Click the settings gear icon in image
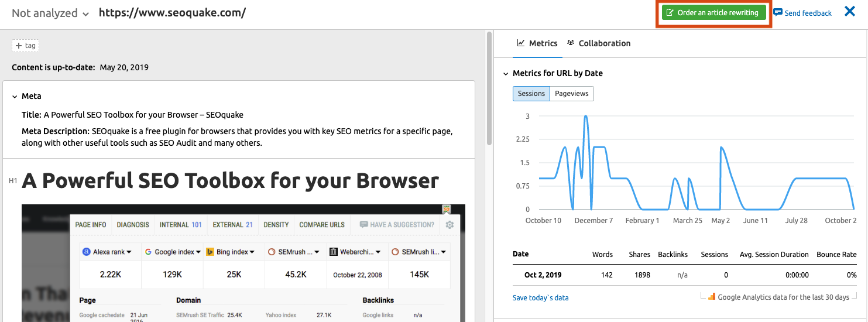The width and height of the screenshot is (868, 322). (x=450, y=225)
